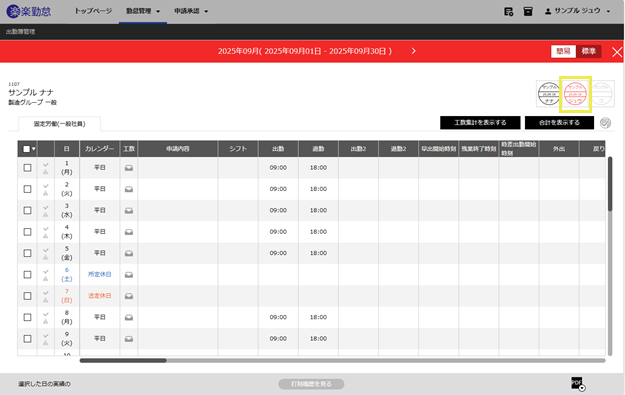Open the archive box icon in header
Image resolution: width=625 pixels, height=395 pixels.
(528, 12)
